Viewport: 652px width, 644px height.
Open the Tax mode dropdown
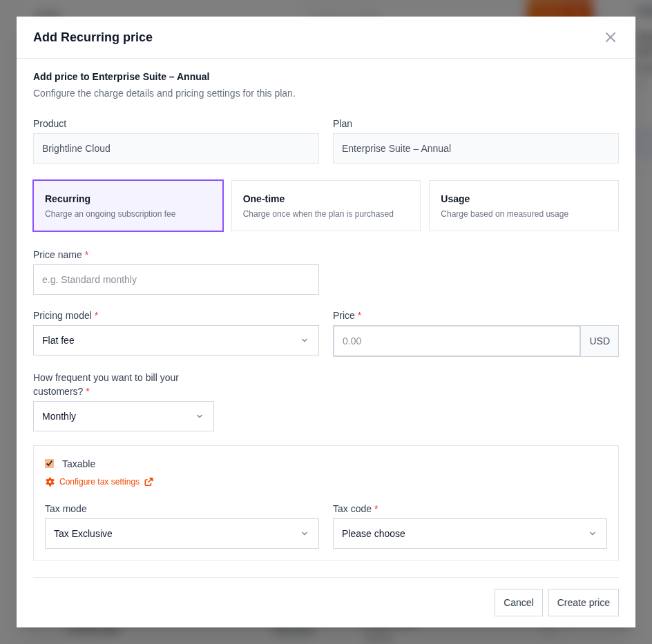tap(182, 534)
